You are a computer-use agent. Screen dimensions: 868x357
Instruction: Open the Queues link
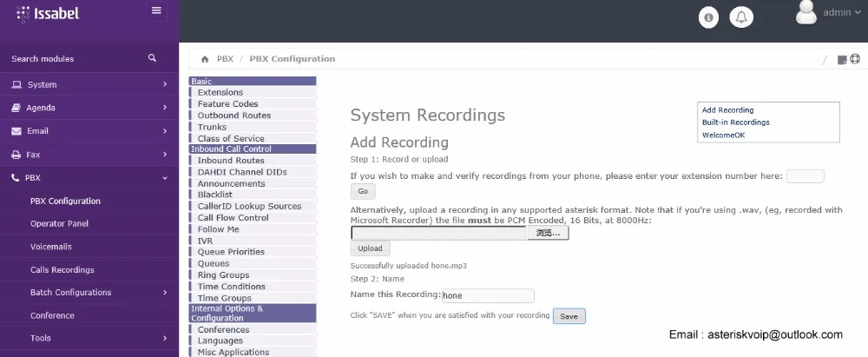tap(214, 263)
